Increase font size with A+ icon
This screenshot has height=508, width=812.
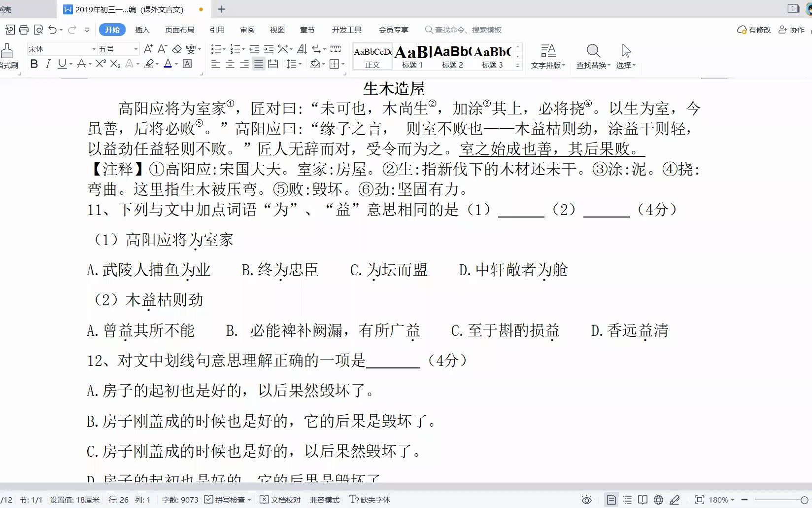(x=148, y=49)
